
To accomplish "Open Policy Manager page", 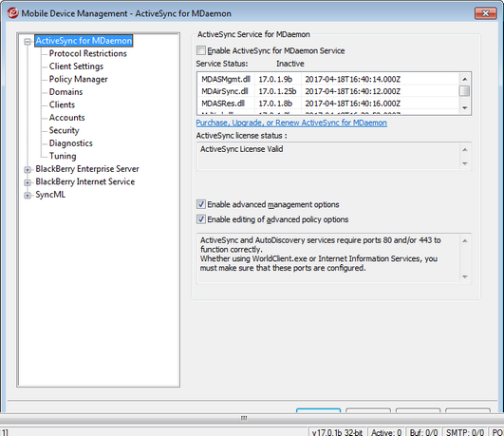I will coord(78,79).
